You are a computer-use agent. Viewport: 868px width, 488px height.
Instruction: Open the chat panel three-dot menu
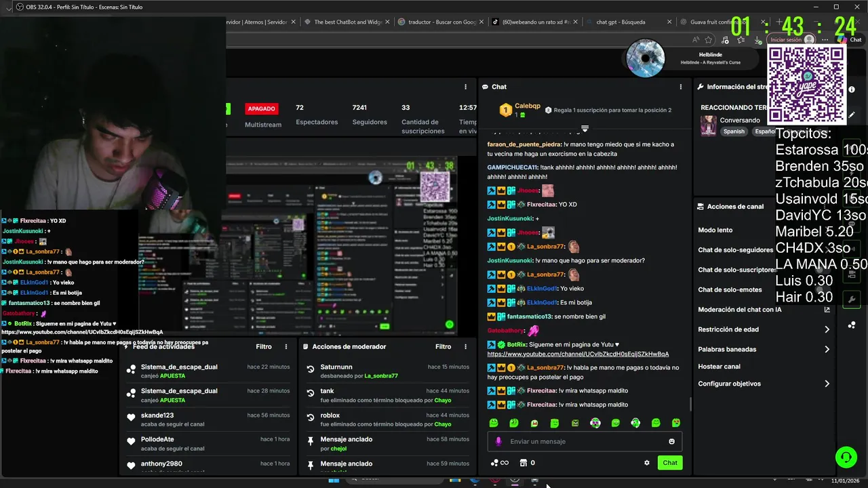coord(681,87)
